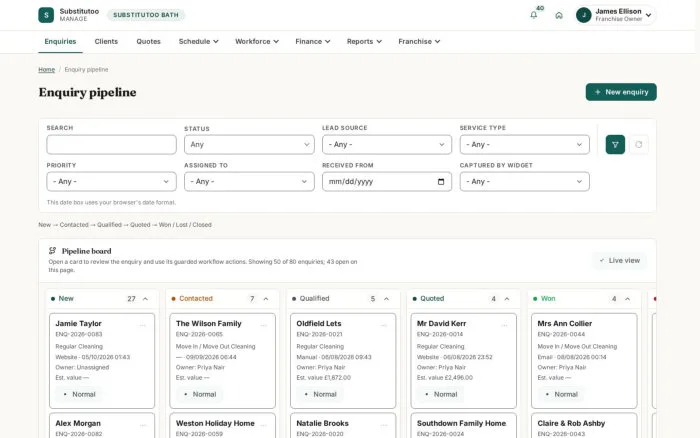The width and height of the screenshot is (700, 438).
Task: Open the ellipsis menu on the Oldfield Lets card
Action: [384, 325]
